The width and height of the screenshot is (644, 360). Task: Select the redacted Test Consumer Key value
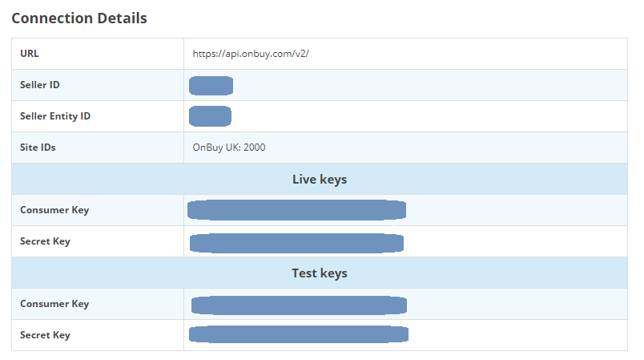[299, 305]
